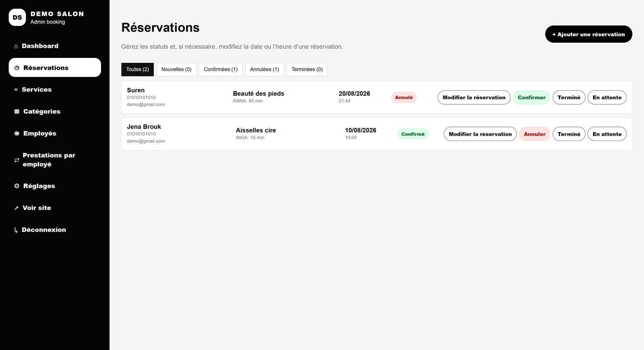Viewport: 644px width, 350px height.
Task: Mark Jena Brouk's reservation as Terminé
Action: 569,134
